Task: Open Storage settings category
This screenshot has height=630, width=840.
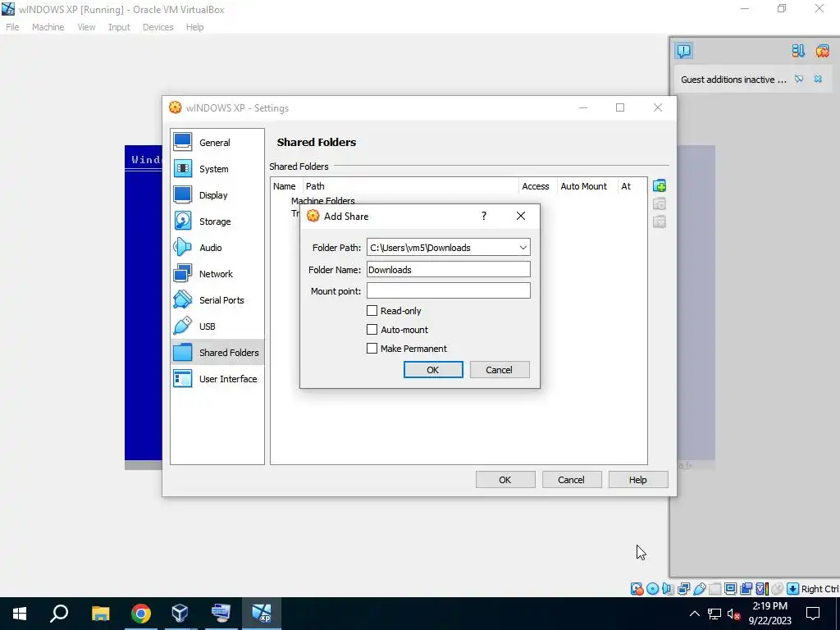Action: click(217, 221)
